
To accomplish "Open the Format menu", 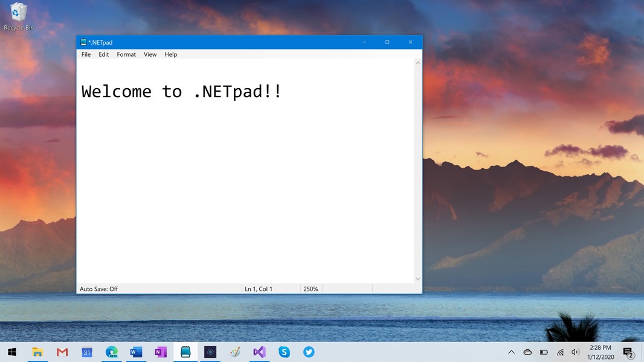I will point(126,54).
